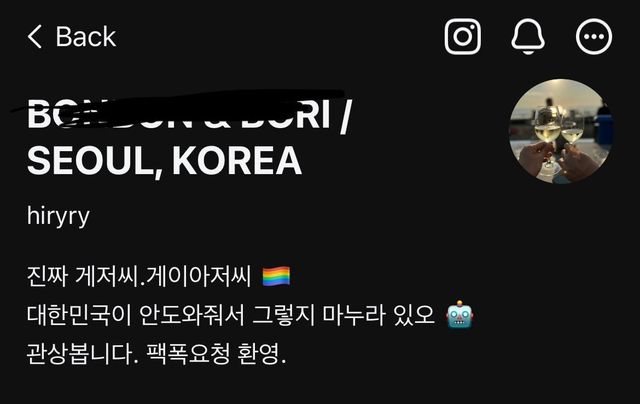640x404 pixels.
Task: Tap 마누라 있오 text in second bio line
Action: 378,315
